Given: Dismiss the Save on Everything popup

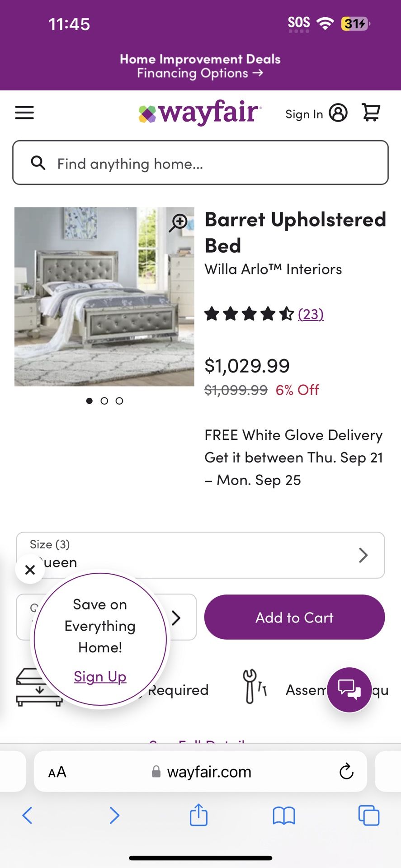Looking at the screenshot, I should click(30, 570).
